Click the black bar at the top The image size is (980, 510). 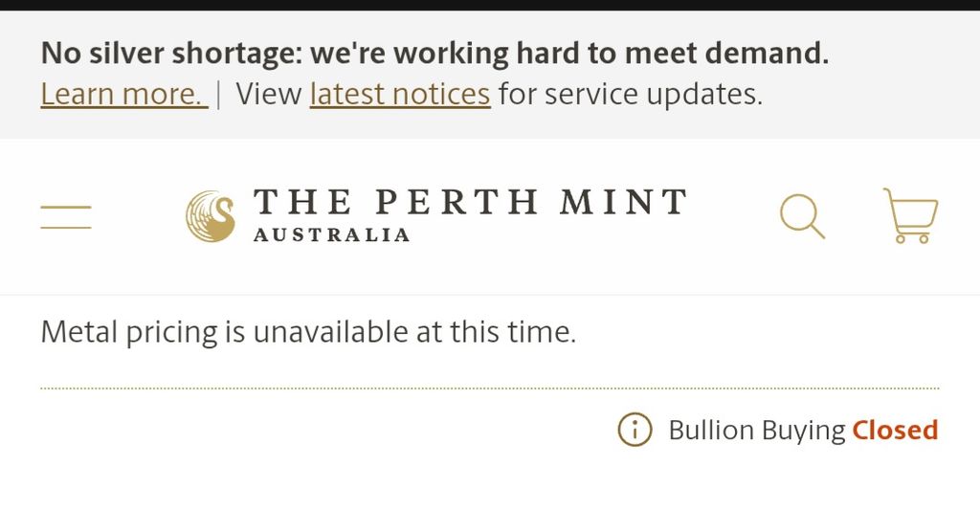[490, 5]
